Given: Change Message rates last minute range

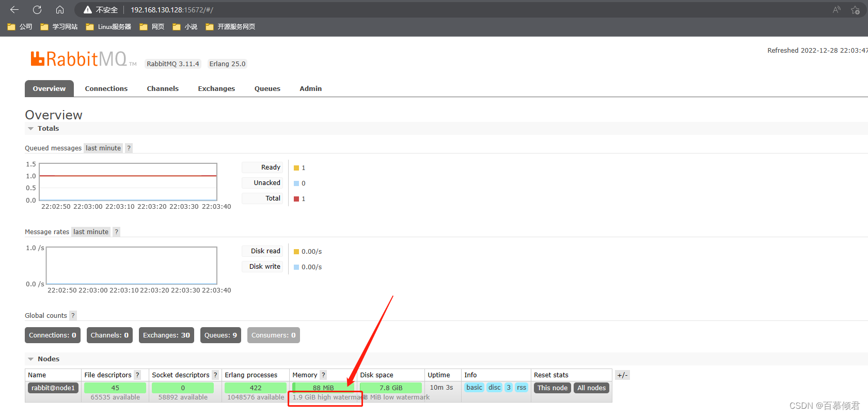Looking at the screenshot, I should click(x=91, y=232).
